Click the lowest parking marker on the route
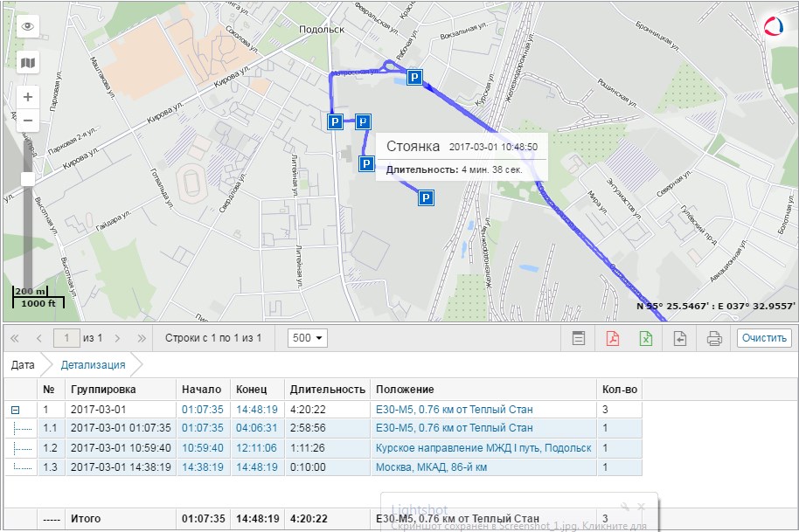Image resolution: width=799 pixels, height=532 pixels. (x=426, y=199)
